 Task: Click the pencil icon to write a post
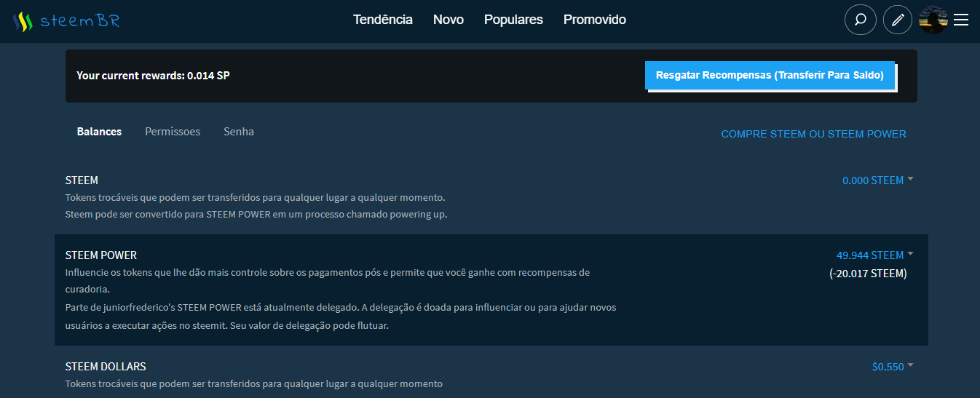click(x=898, y=20)
